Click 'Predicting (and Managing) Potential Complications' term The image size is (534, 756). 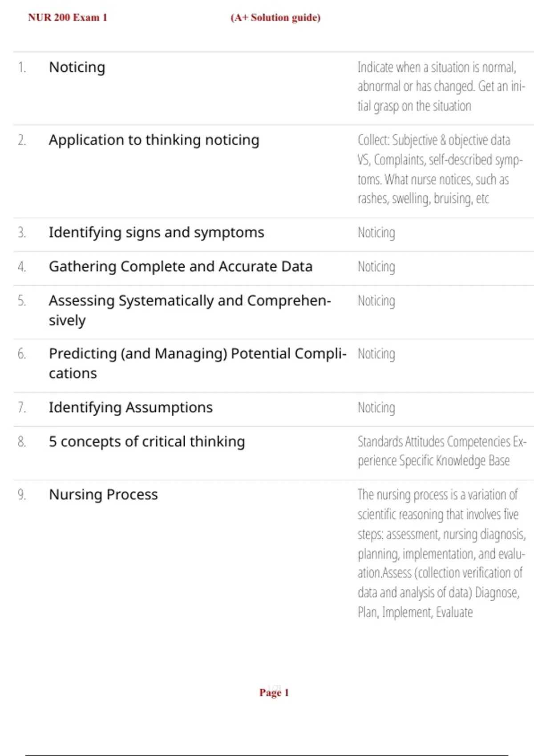[197, 363]
